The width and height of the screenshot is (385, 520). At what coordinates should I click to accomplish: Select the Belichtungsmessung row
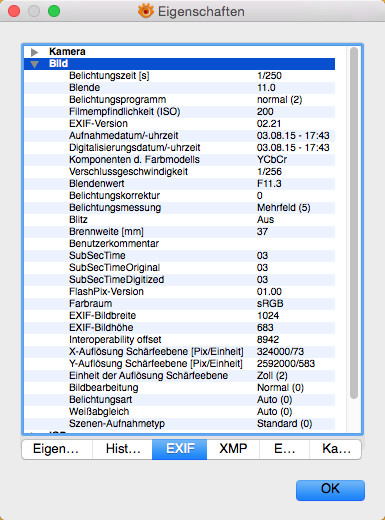tap(179, 208)
